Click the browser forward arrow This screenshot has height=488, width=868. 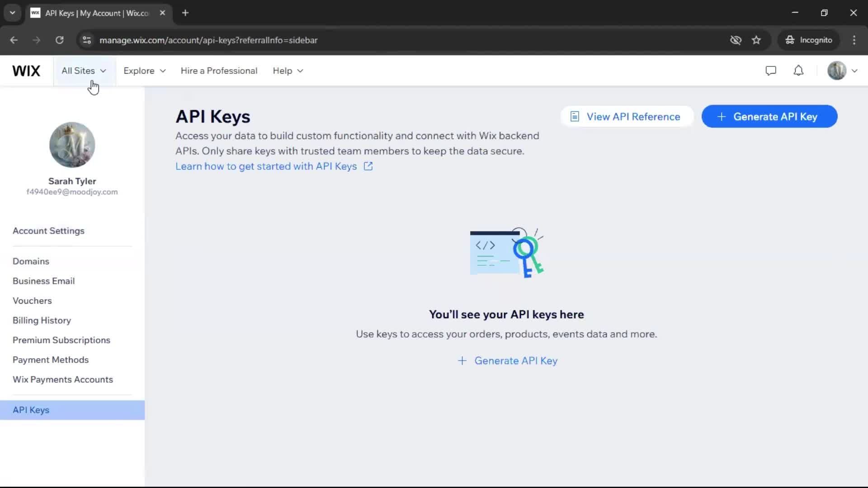(37, 40)
